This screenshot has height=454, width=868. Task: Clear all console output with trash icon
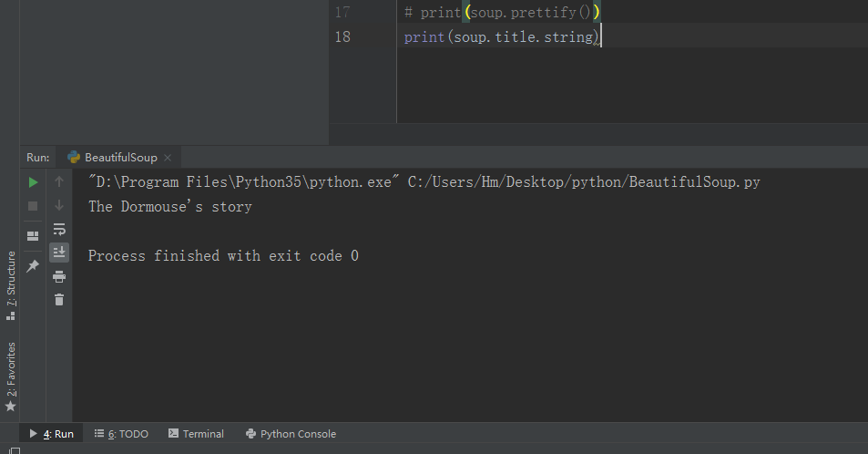click(59, 300)
